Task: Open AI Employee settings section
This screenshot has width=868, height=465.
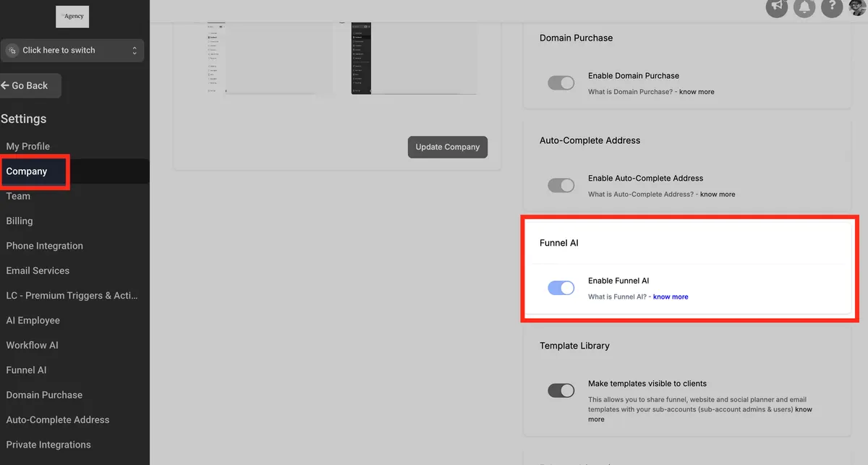Action: coord(33,320)
